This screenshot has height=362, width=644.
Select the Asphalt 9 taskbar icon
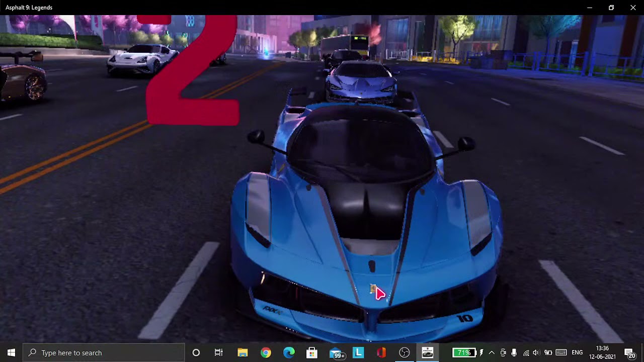[x=428, y=353]
